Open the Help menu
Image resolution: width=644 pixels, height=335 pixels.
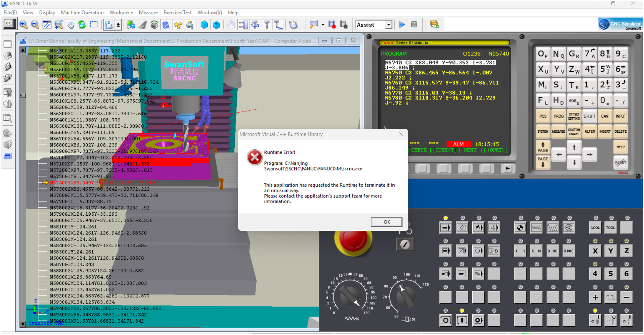click(233, 12)
